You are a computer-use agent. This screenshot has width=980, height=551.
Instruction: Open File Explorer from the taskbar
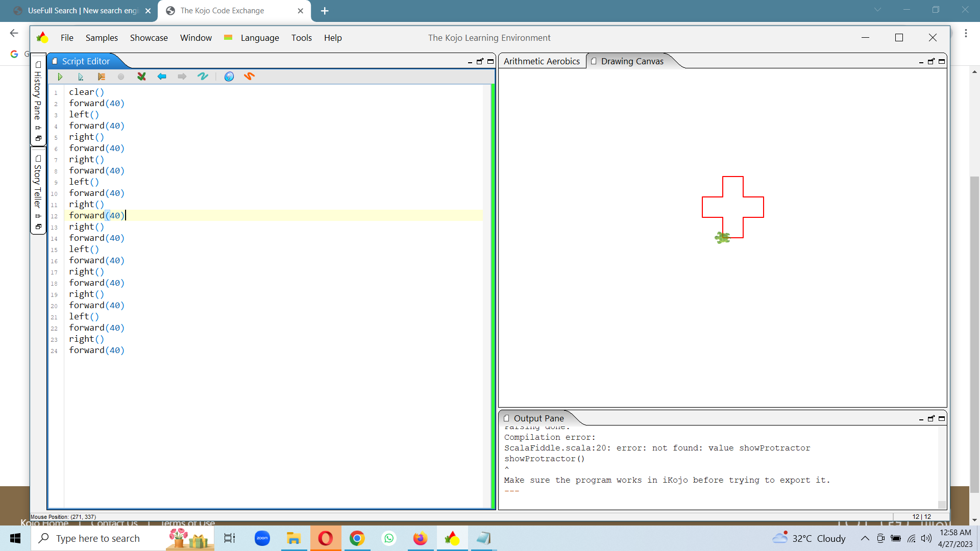coord(293,538)
